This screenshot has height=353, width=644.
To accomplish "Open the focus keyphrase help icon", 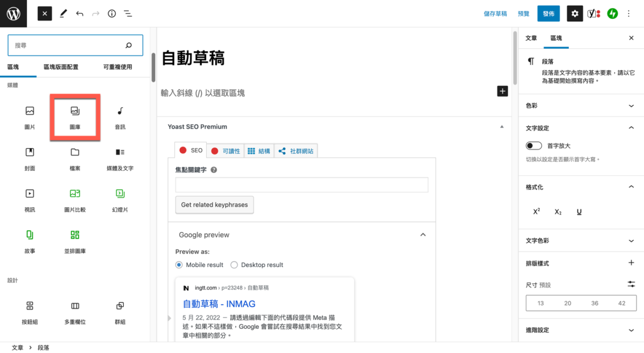I will pyautogui.click(x=214, y=170).
